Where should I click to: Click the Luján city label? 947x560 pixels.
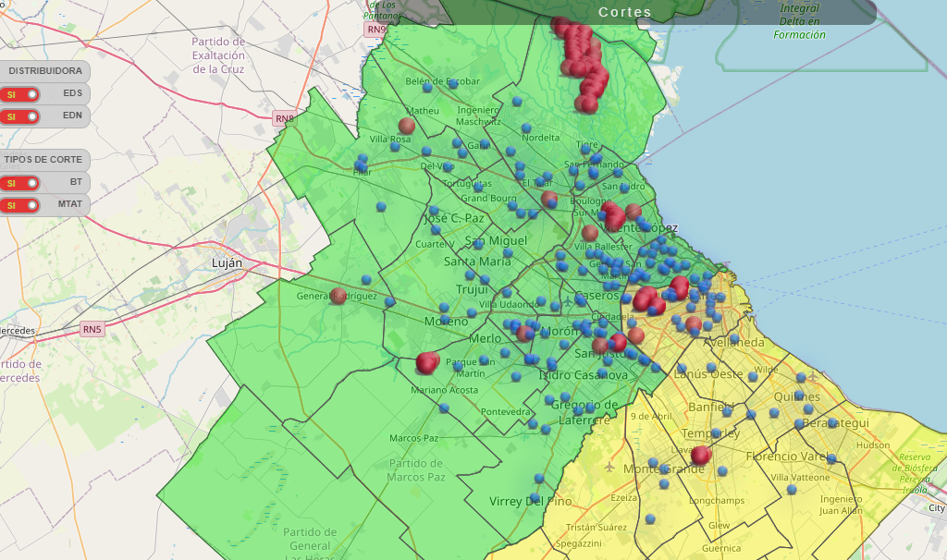[227, 263]
